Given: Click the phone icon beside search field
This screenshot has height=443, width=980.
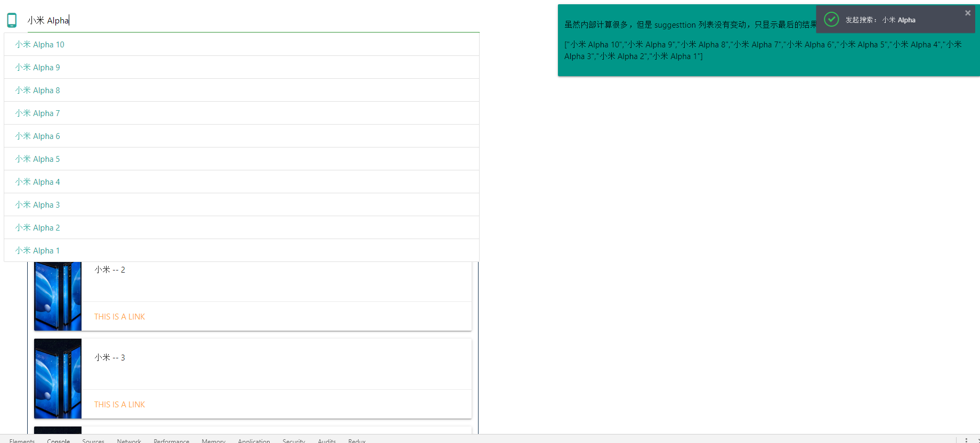Looking at the screenshot, I should pos(12,20).
